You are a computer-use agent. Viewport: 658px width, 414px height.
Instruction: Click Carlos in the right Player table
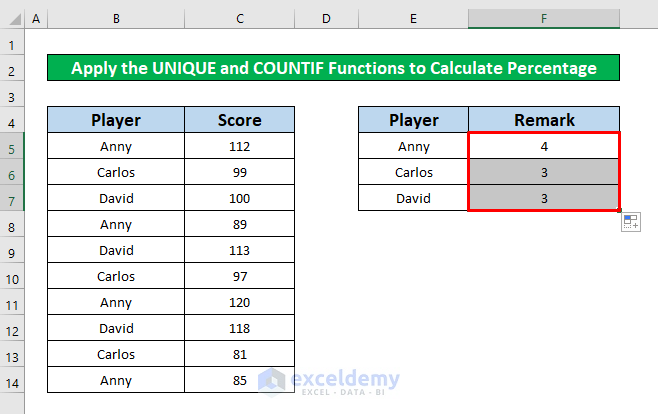point(413,173)
